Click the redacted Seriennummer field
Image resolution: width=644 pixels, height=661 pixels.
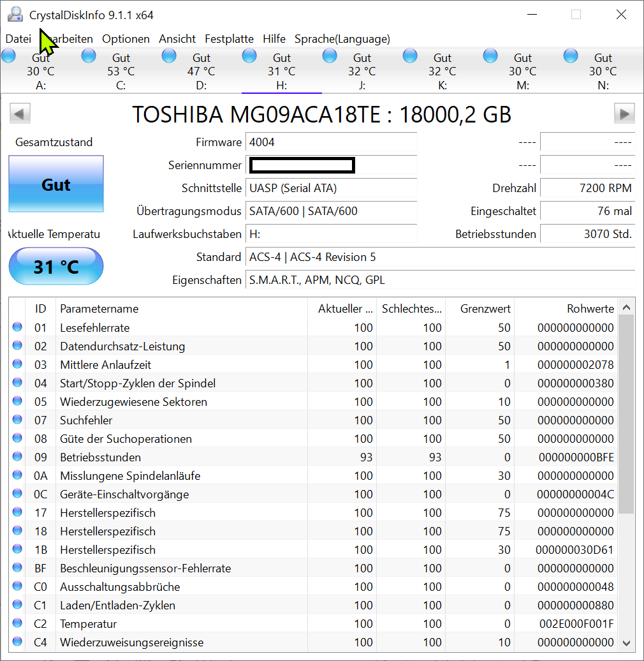point(332,165)
